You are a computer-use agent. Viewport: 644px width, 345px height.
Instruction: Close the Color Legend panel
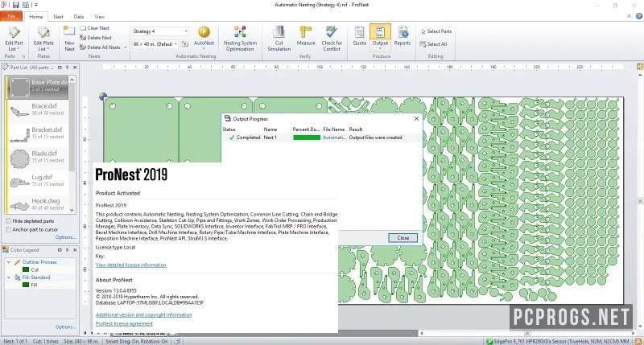(x=75, y=250)
